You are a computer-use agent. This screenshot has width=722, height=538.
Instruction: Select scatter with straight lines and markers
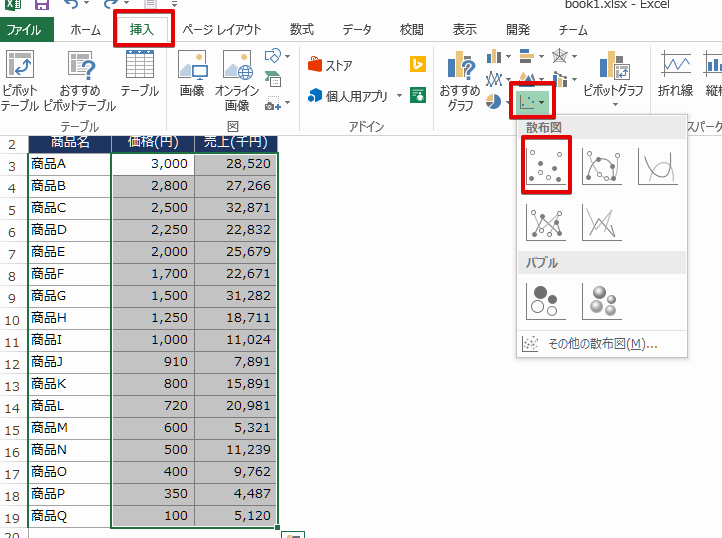(546, 223)
